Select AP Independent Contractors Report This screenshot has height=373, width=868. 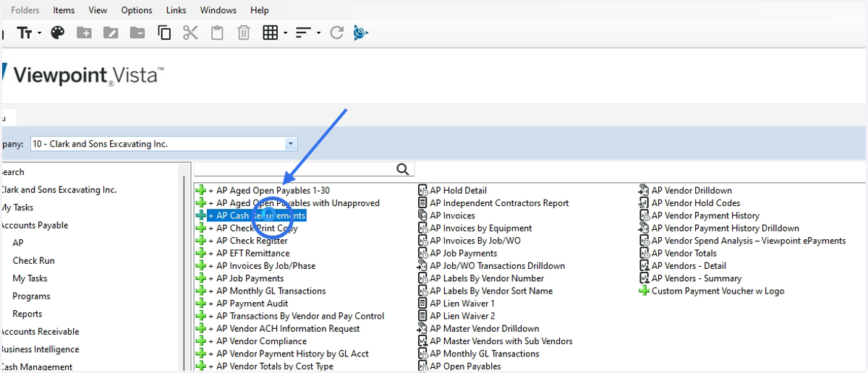tap(499, 203)
